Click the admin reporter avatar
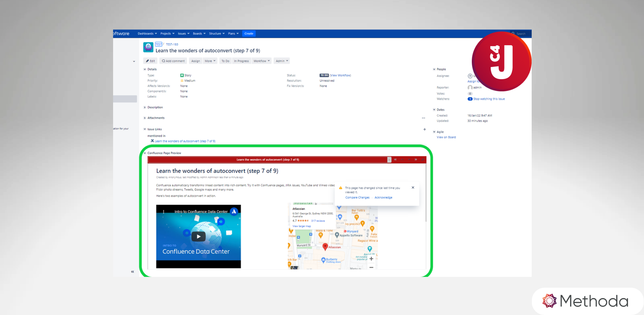Image resolution: width=644 pixels, height=315 pixels. 470,87
